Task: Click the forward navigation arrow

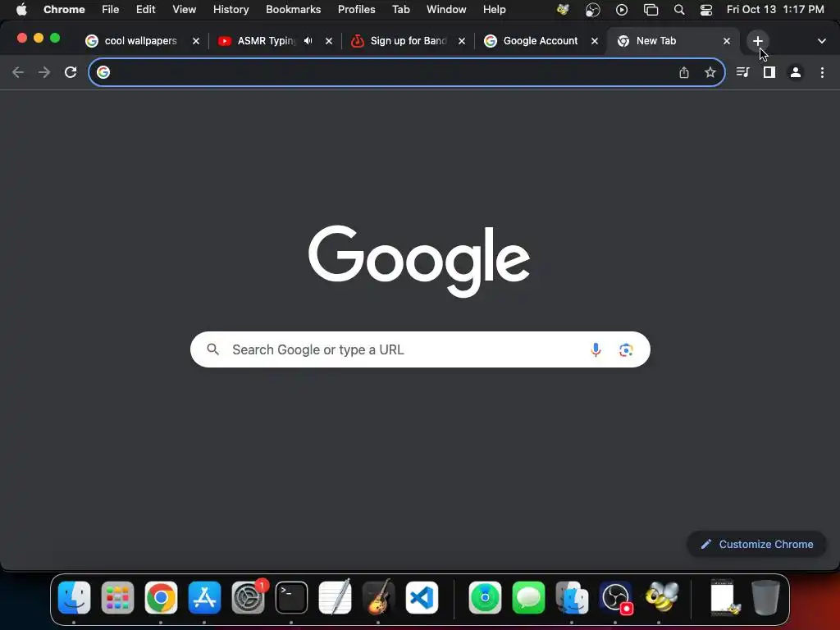Action: click(x=44, y=72)
